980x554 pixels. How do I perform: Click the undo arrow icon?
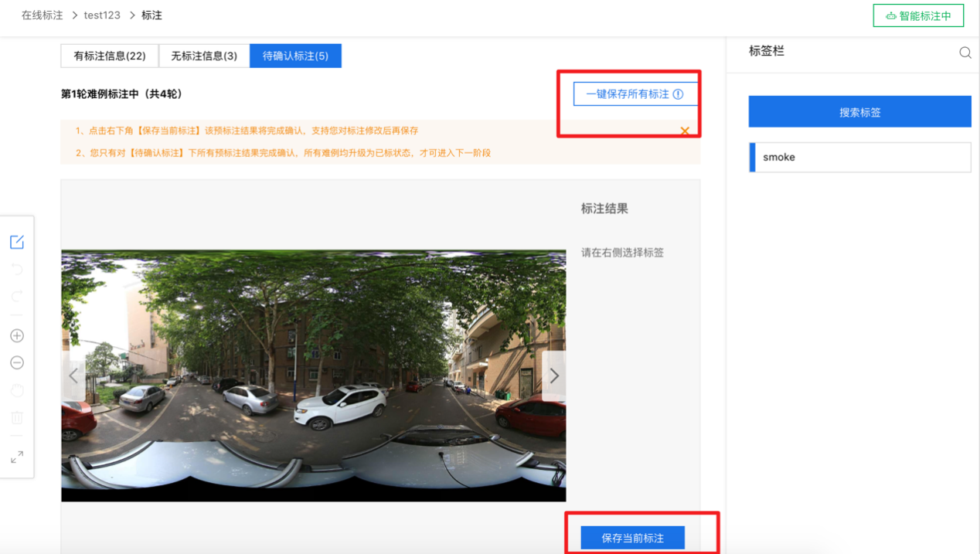coord(17,270)
